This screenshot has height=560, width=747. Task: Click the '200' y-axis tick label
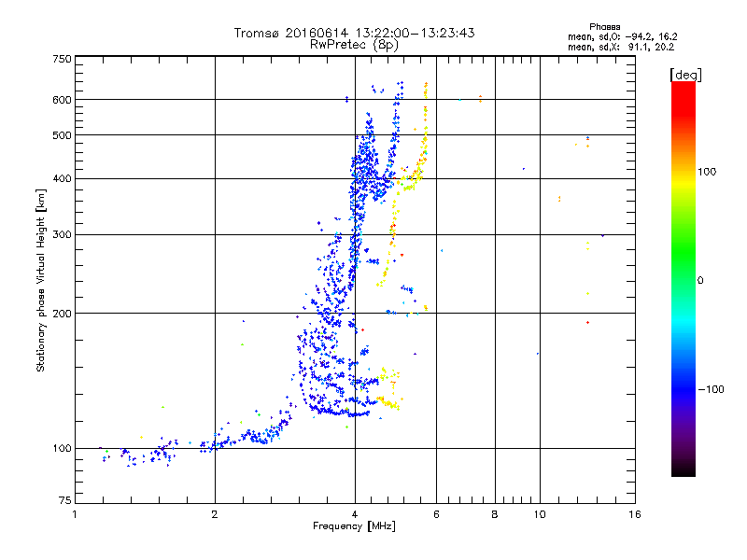(x=62, y=314)
